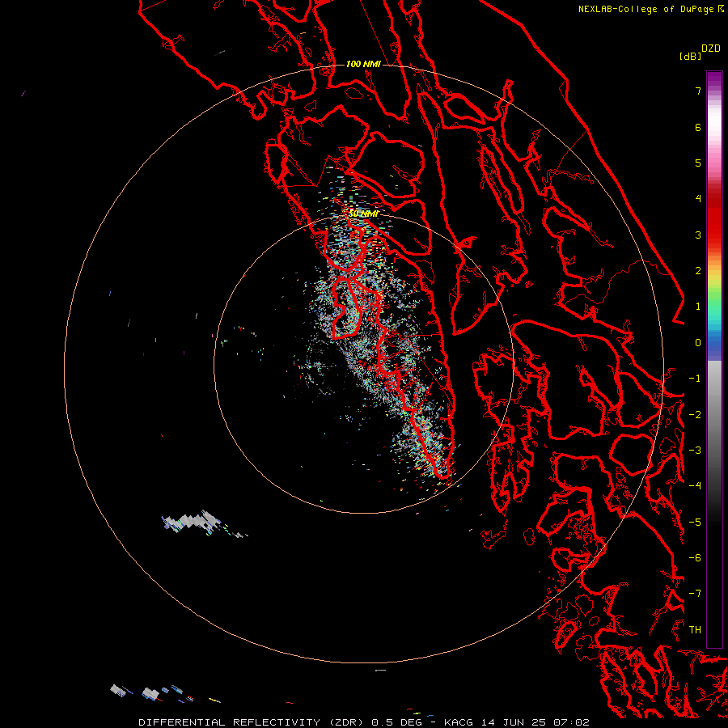
Task: Click the -1 value on the color scale
Action: point(695,379)
